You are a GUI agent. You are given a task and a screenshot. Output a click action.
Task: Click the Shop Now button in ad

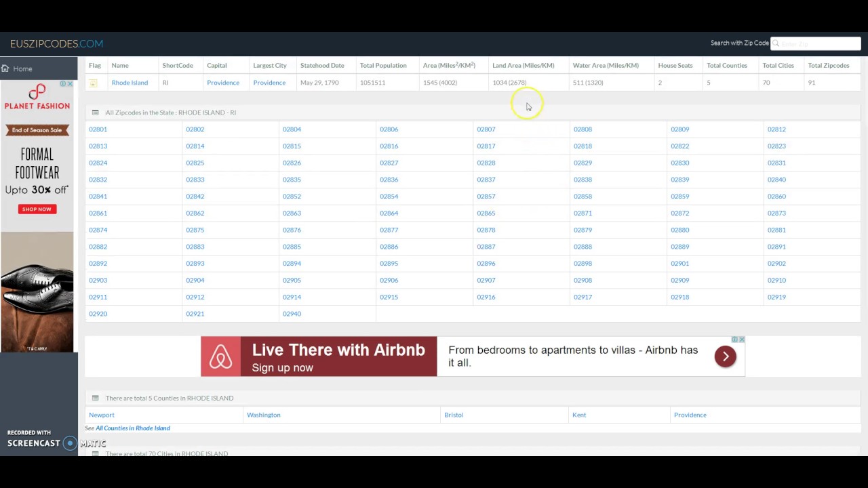coord(37,209)
